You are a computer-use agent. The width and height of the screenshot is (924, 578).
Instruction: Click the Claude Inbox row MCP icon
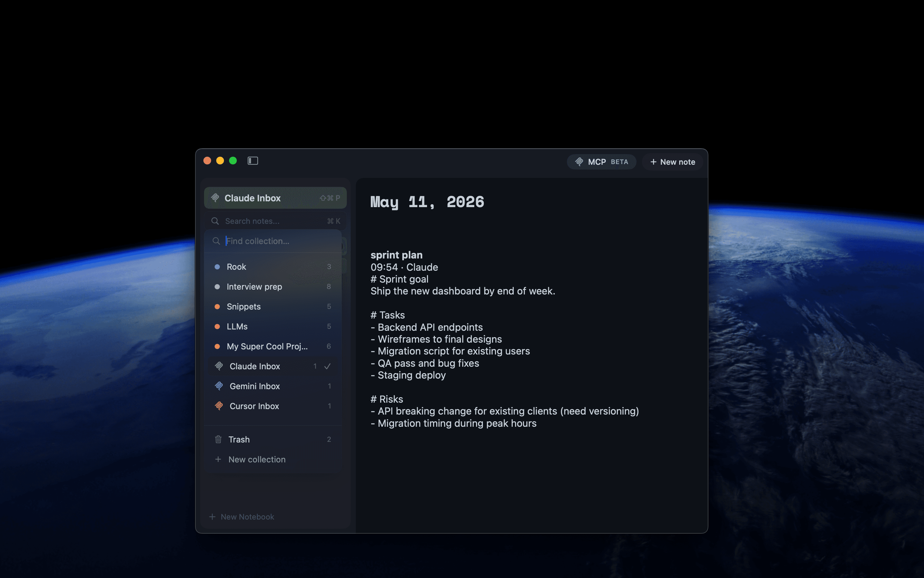219,366
